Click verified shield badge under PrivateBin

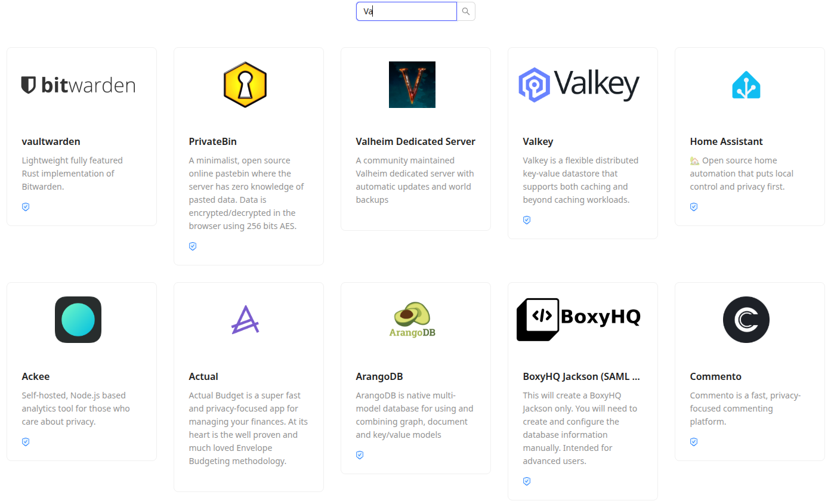[x=193, y=246]
